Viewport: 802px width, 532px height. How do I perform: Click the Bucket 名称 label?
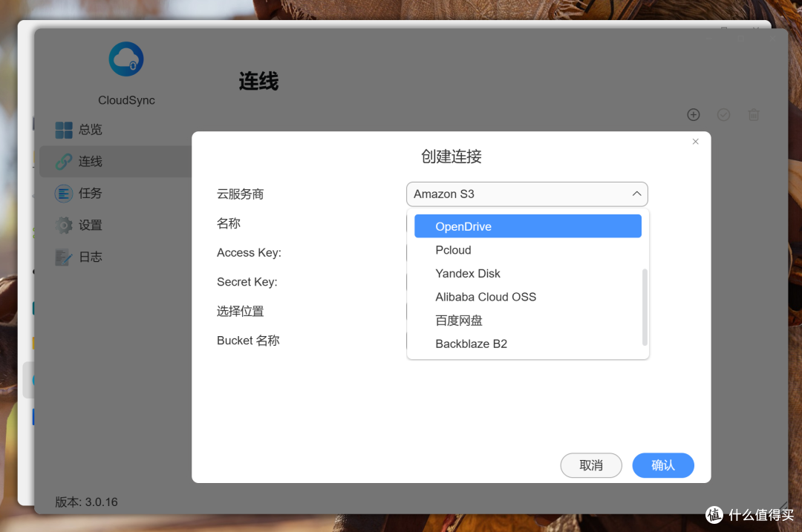click(x=248, y=341)
